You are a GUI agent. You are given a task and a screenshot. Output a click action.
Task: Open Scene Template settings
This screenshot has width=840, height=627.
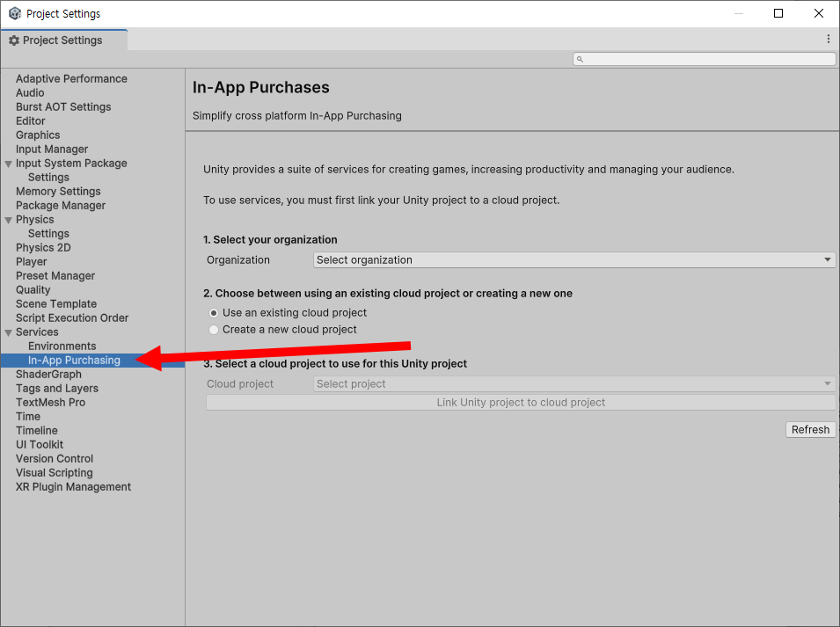tap(56, 303)
